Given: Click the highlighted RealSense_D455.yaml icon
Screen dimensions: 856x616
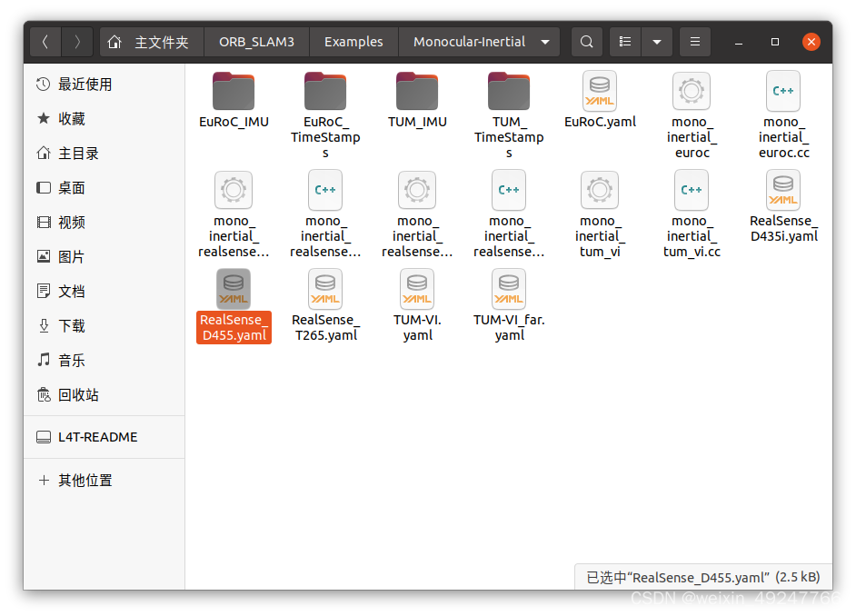Looking at the screenshot, I should 234,289.
